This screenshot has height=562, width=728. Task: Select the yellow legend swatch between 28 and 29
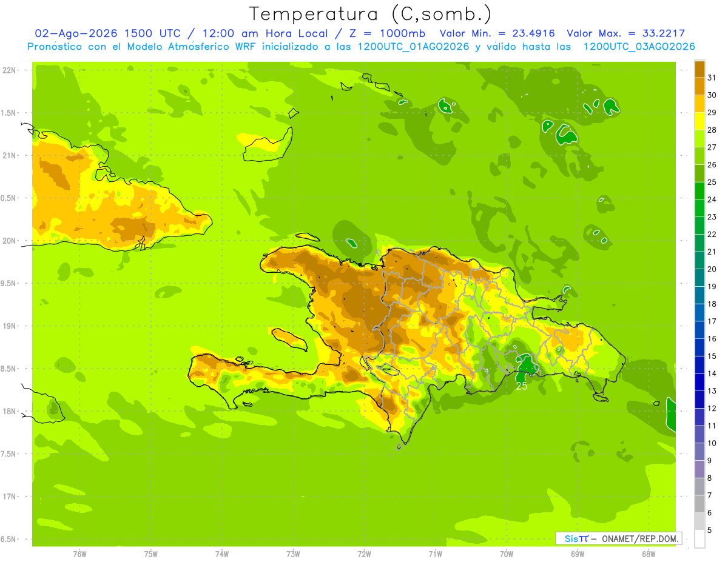tap(699, 121)
